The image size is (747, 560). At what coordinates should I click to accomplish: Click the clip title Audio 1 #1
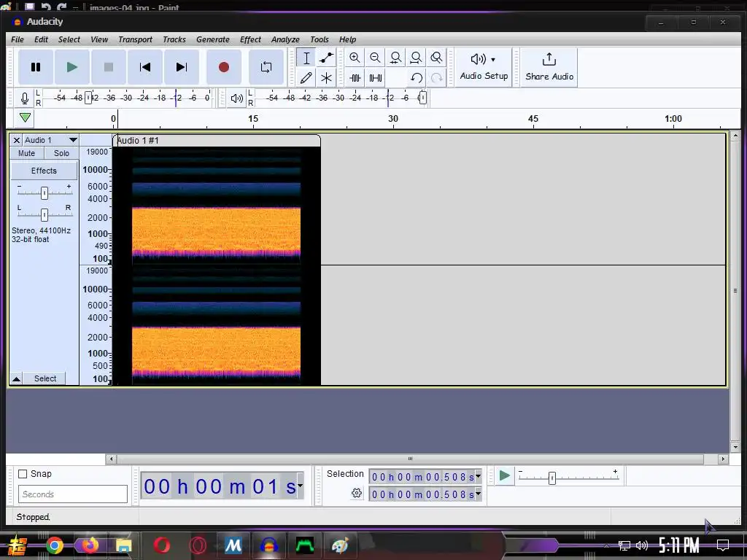(x=138, y=141)
